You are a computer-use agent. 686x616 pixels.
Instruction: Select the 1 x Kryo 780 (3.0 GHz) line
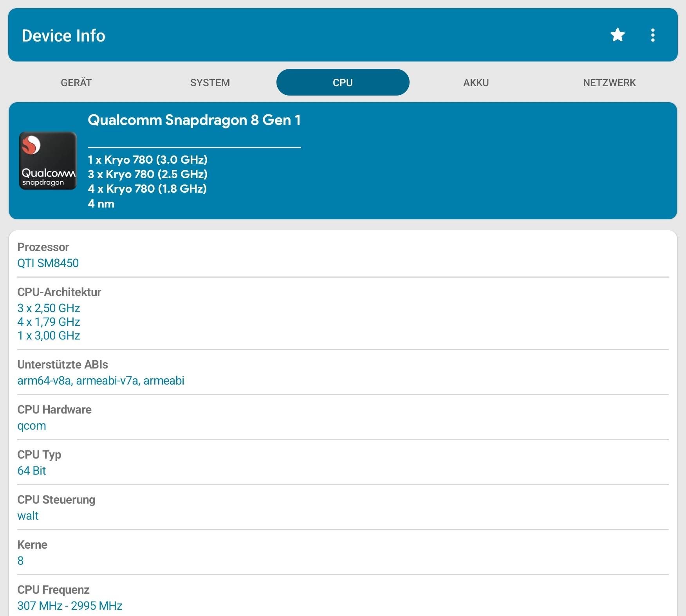(148, 159)
